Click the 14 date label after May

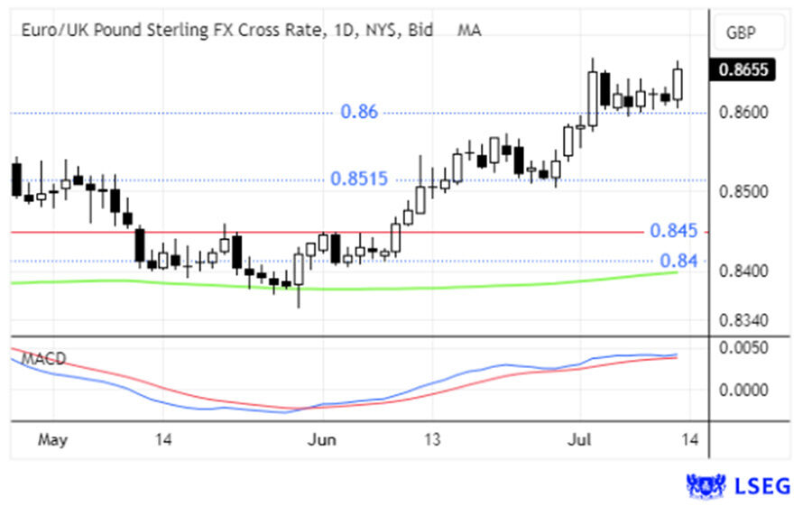[163, 440]
